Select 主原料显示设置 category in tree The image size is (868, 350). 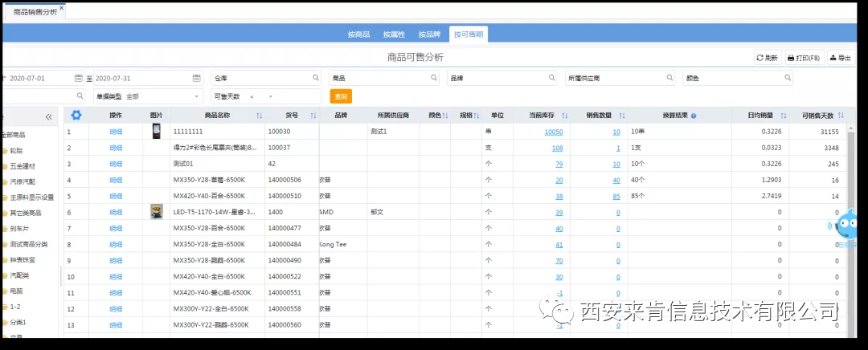[32, 197]
